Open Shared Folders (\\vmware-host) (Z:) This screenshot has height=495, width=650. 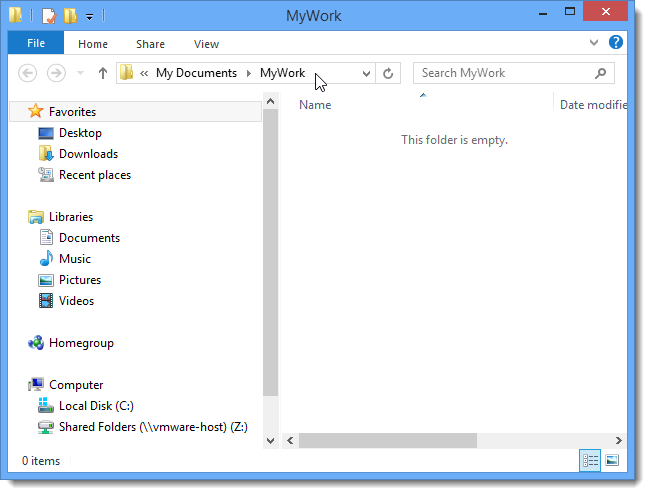tap(153, 427)
